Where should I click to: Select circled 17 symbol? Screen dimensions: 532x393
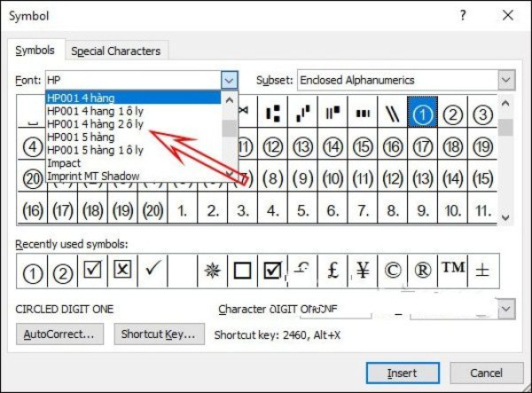coord(423,147)
